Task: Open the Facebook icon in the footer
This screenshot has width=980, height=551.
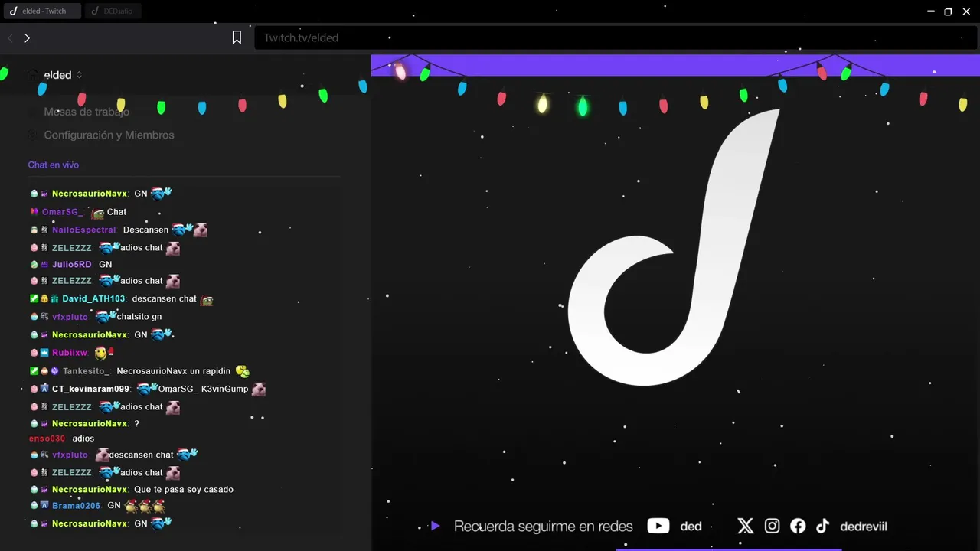Action: coord(798,526)
